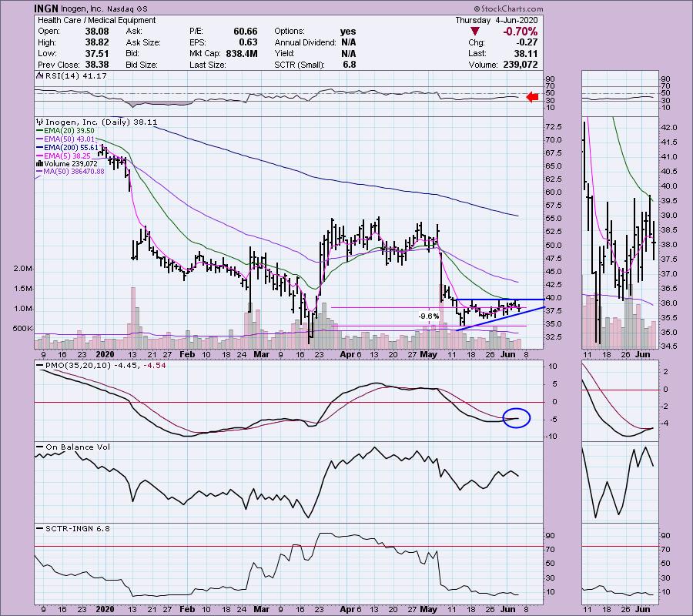Click the Annual Dividend N/A value

click(x=348, y=42)
